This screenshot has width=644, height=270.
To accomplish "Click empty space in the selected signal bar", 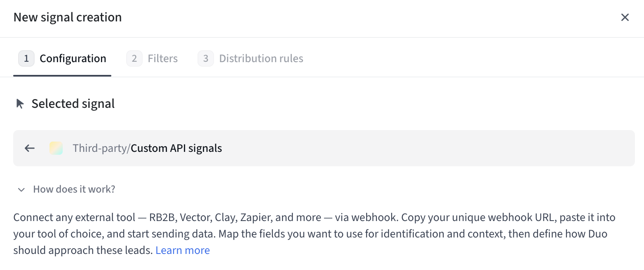I will pos(412,148).
